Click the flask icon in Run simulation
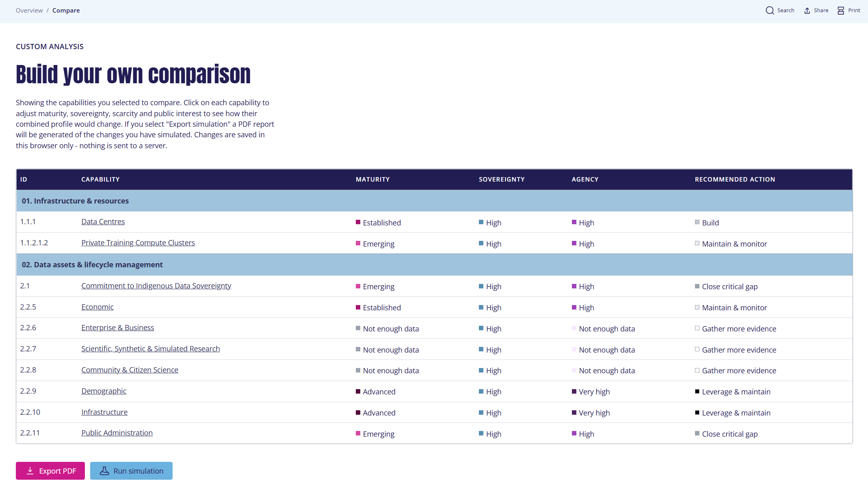 point(104,470)
